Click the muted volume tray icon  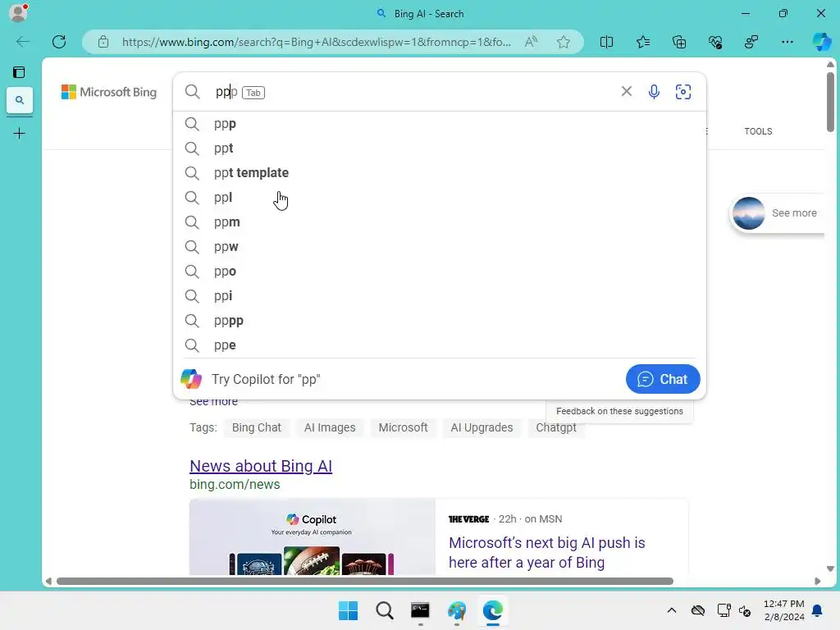pos(745,610)
